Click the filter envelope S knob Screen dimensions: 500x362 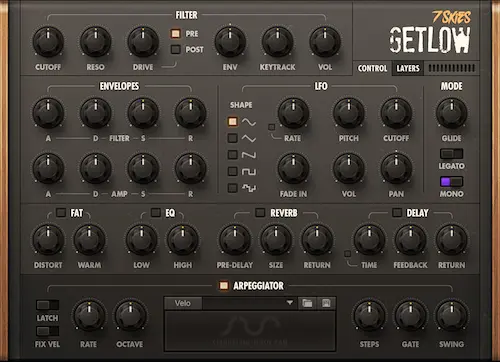coord(143,113)
